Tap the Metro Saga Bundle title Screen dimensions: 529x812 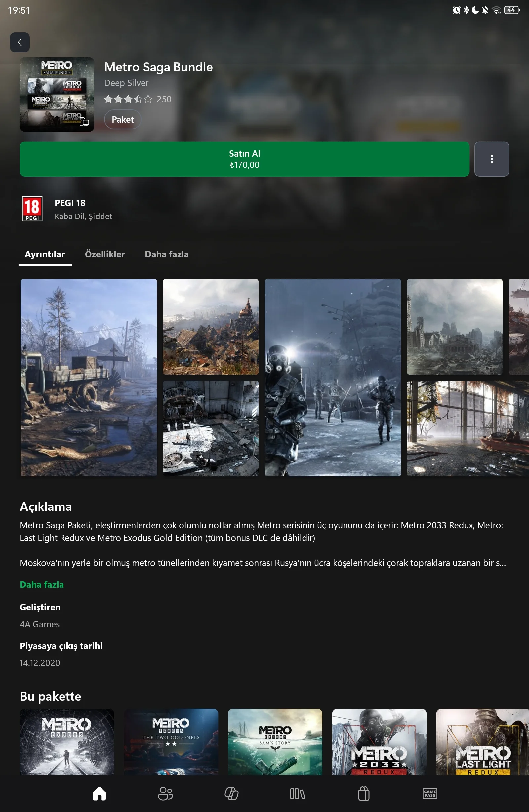[158, 67]
